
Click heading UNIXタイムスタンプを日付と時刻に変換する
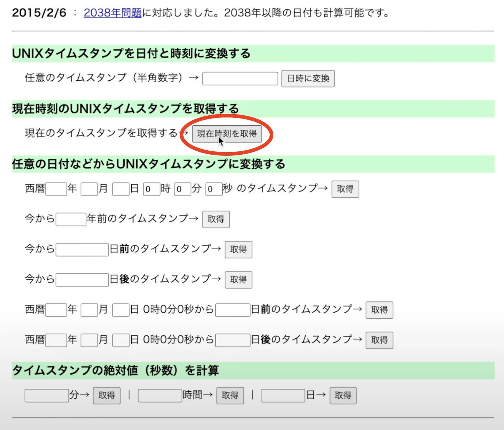coord(131,53)
